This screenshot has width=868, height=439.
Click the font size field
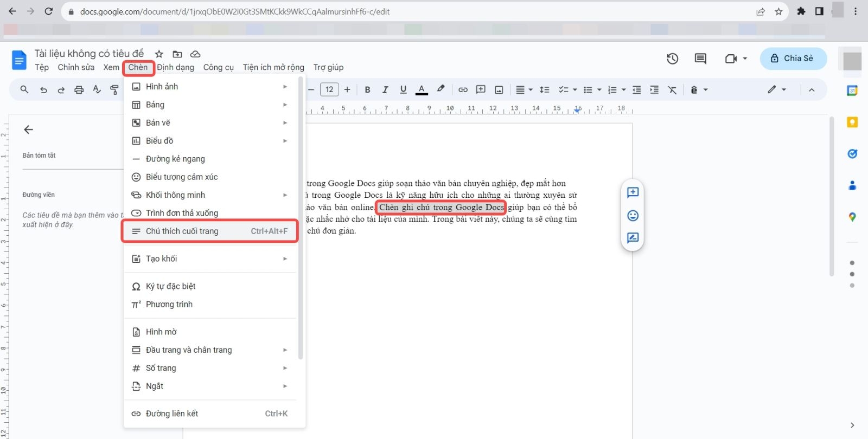tap(329, 90)
